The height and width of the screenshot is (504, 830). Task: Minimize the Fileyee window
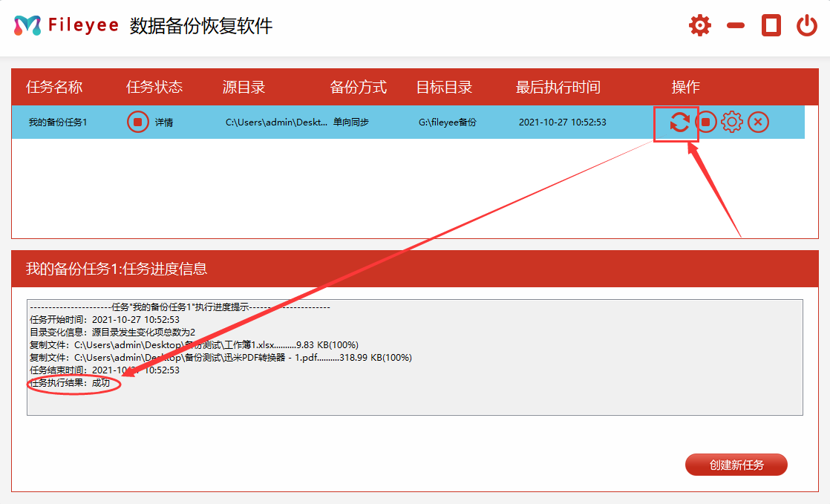tap(736, 26)
